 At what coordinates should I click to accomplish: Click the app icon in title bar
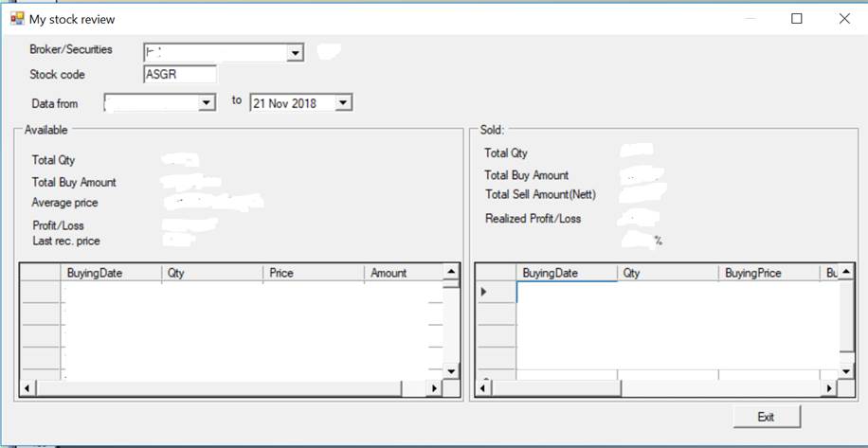[x=16, y=18]
